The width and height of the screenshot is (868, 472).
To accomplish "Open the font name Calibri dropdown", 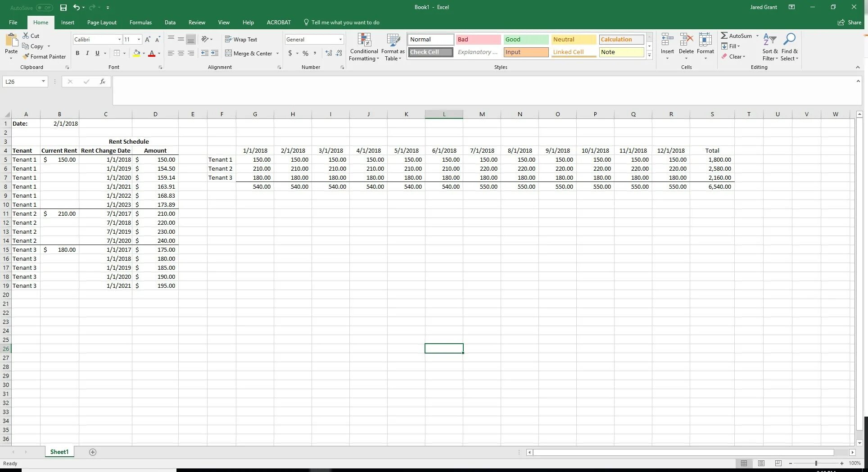I will coord(119,40).
